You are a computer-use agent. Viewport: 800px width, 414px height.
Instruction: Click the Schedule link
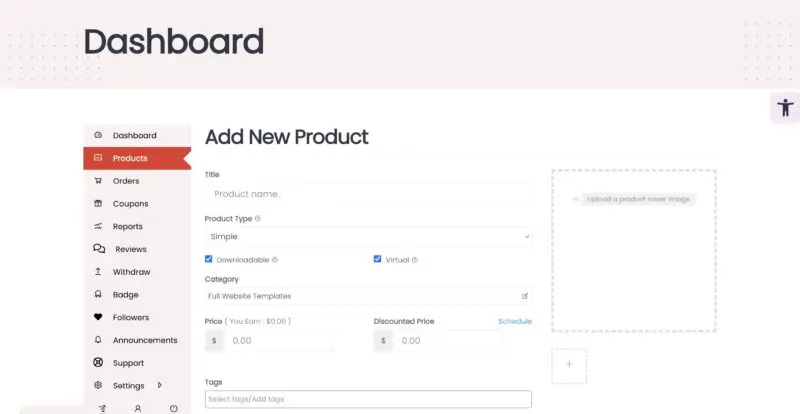pos(515,321)
